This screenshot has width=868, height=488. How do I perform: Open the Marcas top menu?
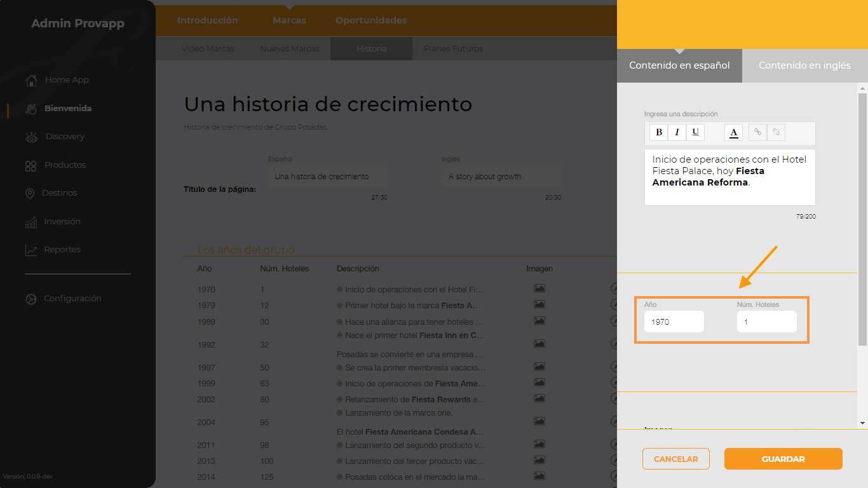[289, 20]
